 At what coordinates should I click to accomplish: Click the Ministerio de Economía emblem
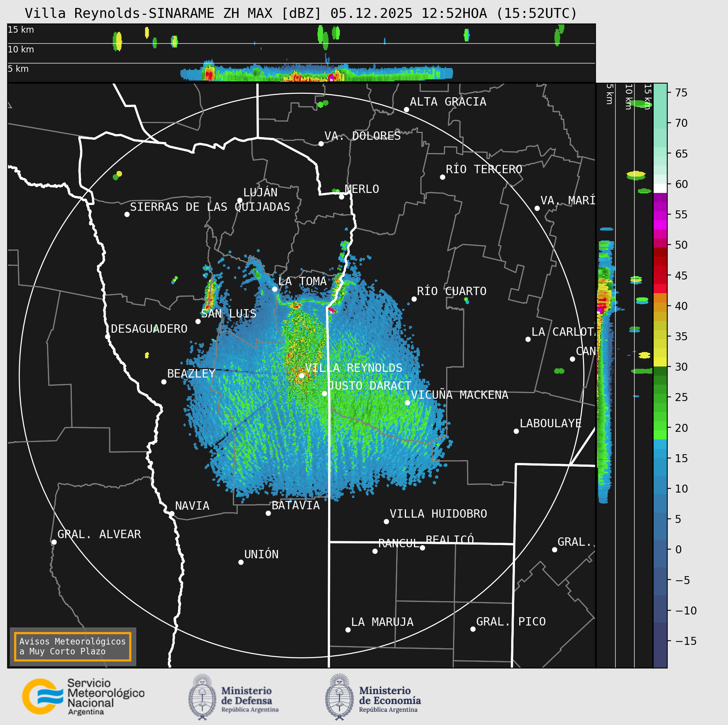340,697
